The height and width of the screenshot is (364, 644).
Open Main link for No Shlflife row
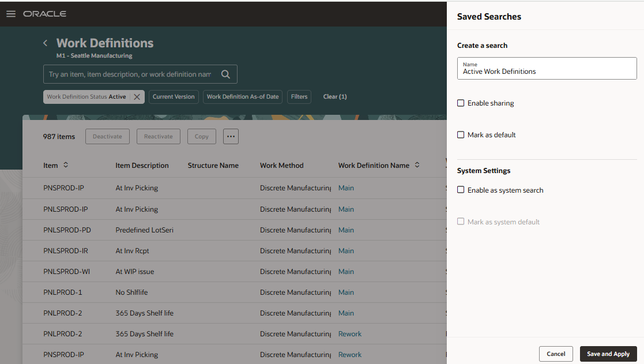coord(347,292)
